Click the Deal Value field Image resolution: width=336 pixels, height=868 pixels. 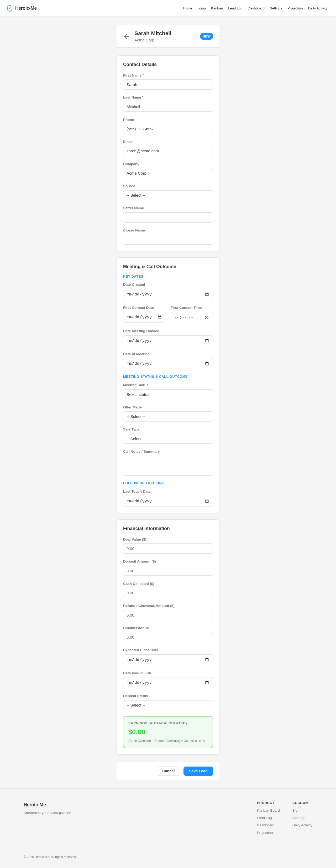pyautogui.click(x=168, y=549)
